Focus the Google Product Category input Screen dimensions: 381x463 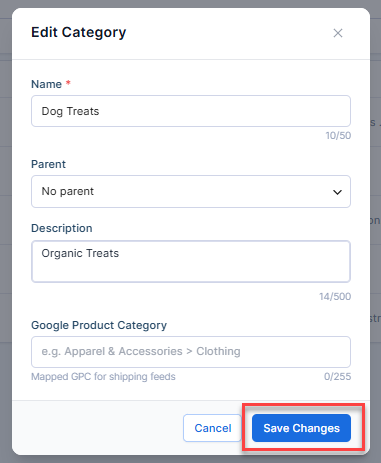click(x=191, y=352)
